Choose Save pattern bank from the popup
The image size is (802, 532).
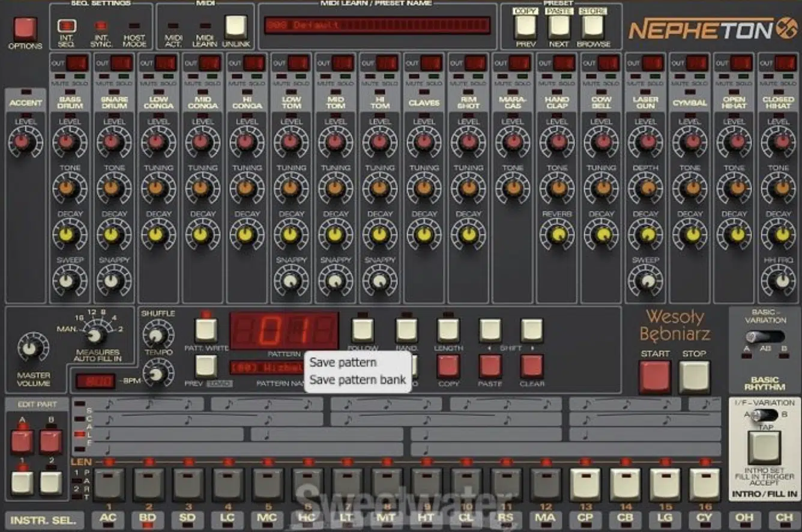pos(357,379)
